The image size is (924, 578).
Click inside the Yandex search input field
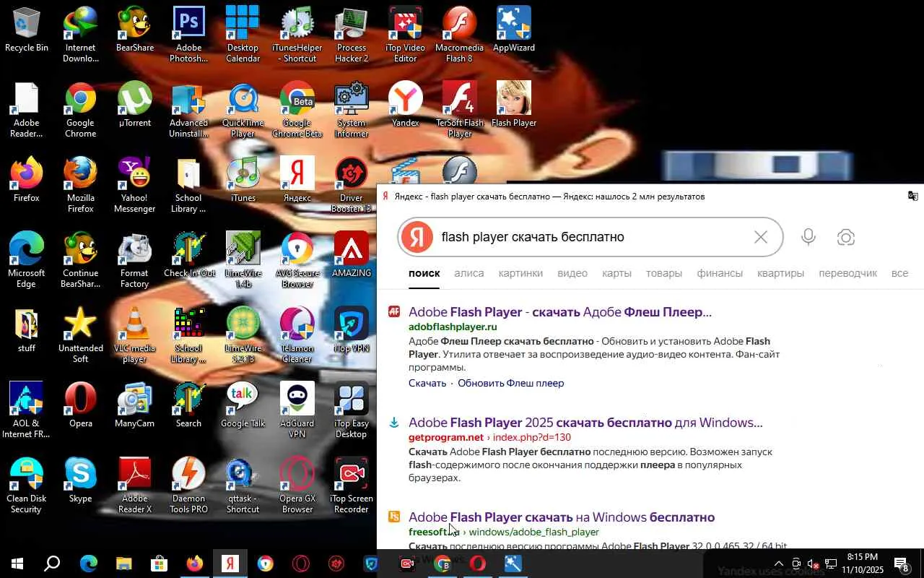[592, 237]
